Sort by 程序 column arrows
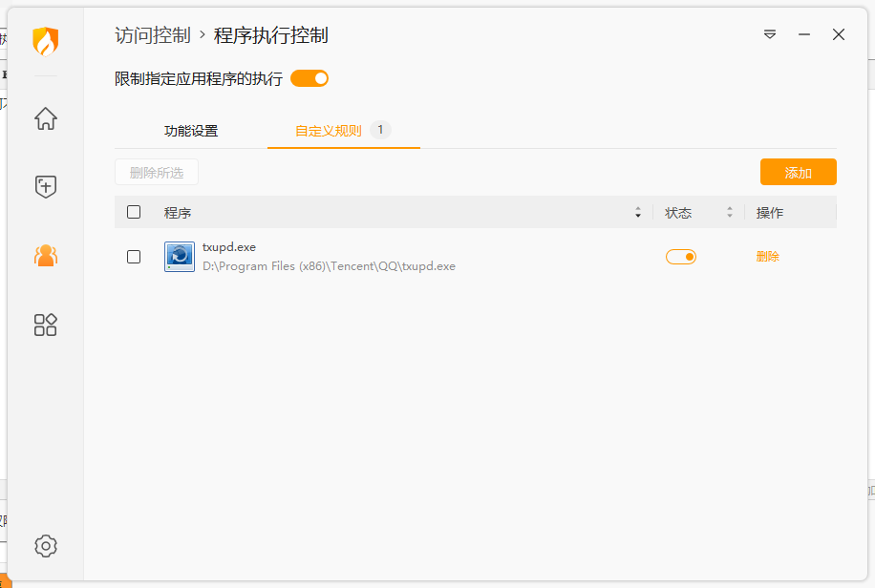875x588 pixels. click(x=637, y=212)
